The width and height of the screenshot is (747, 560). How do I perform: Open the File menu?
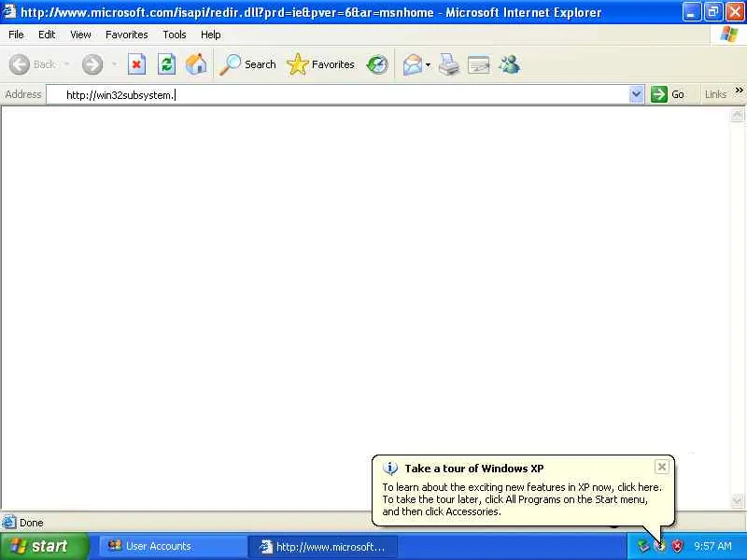coord(16,35)
